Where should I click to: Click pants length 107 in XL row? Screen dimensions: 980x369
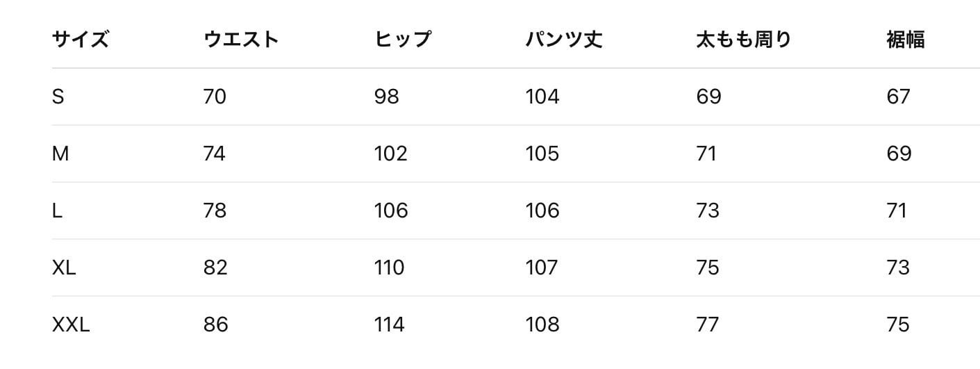coord(542,268)
